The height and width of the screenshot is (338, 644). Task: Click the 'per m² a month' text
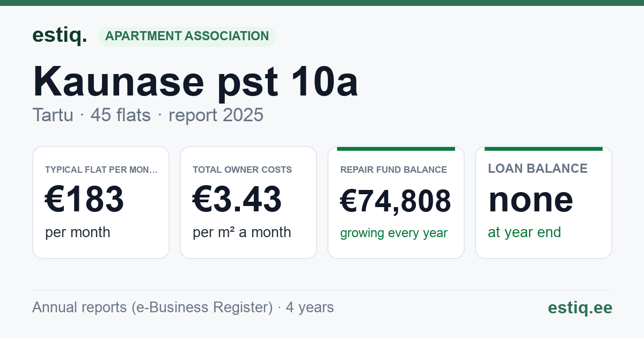coord(242,232)
